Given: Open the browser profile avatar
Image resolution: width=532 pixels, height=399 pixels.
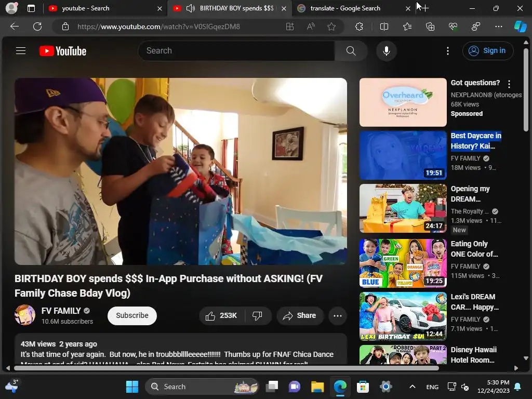Looking at the screenshot, I should coord(11,8).
